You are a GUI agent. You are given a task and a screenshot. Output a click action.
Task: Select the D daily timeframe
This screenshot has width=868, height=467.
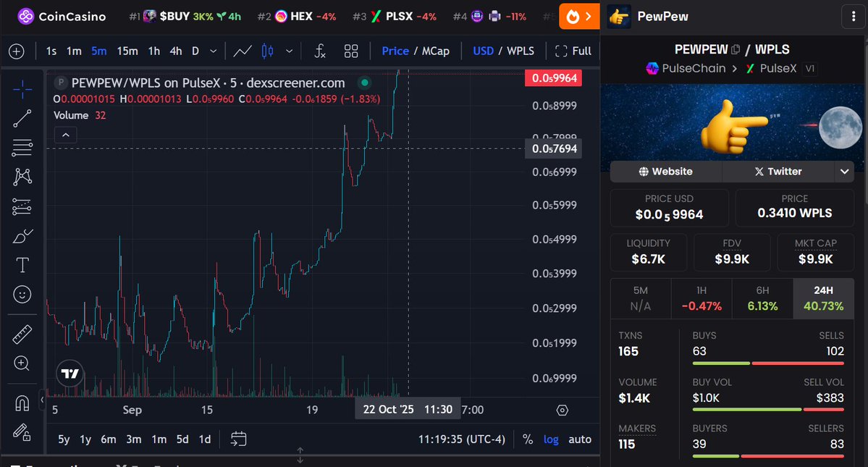pos(195,51)
